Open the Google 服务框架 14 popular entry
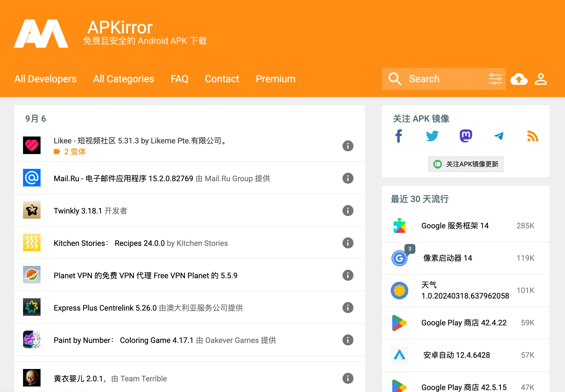Image resolution: width=565 pixels, height=392 pixels. 455,226
